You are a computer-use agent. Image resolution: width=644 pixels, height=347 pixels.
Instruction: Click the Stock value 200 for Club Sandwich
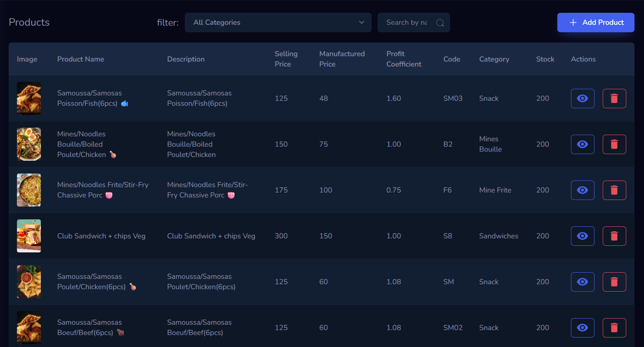point(542,236)
